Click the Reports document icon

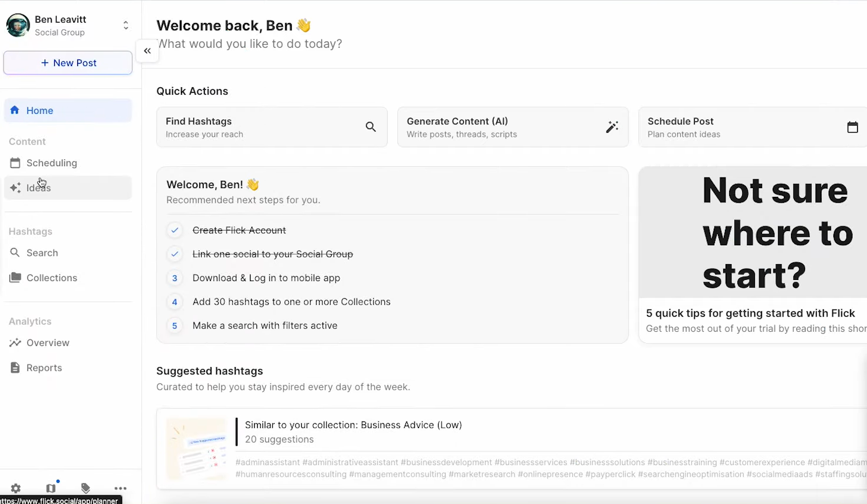(x=15, y=368)
